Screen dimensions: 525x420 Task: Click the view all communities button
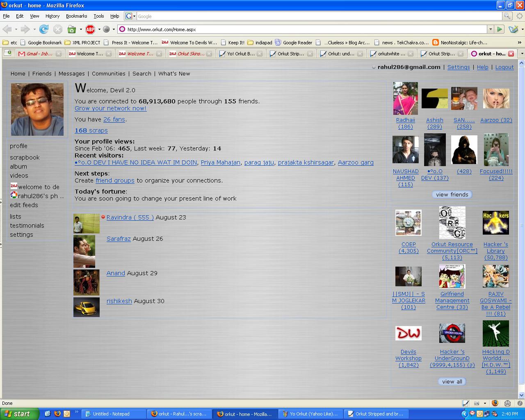(x=452, y=381)
